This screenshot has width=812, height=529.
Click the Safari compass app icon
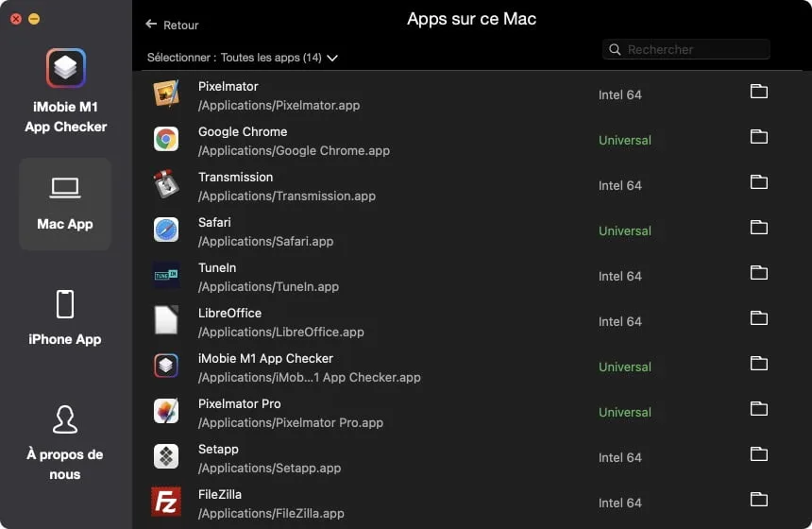point(166,230)
